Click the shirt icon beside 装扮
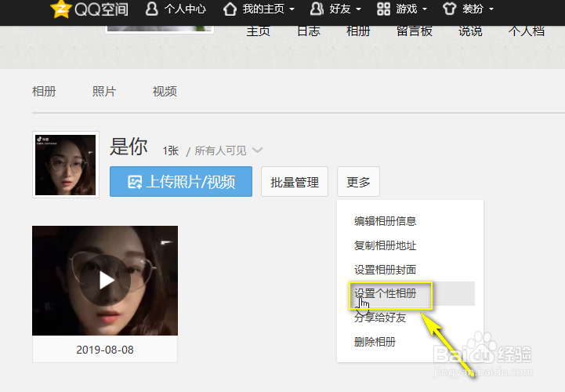The image size is (565, 392). 449,9
